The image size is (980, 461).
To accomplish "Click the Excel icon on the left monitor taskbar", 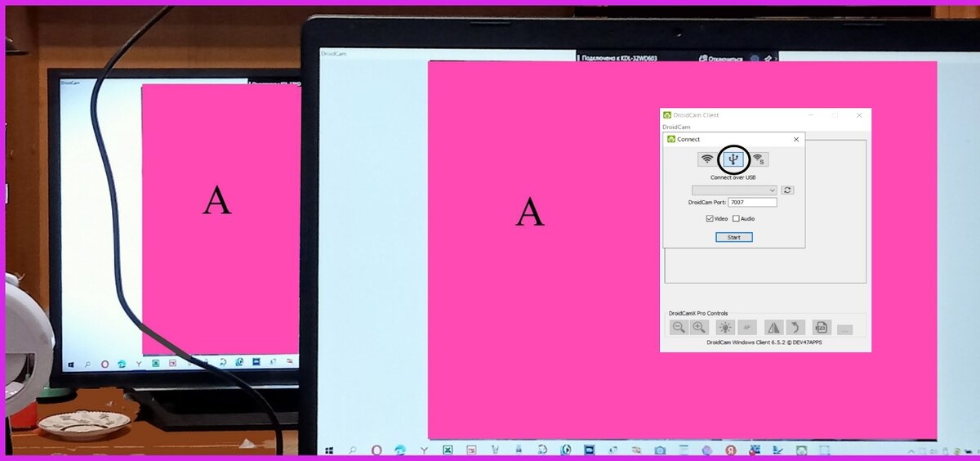I will click(156, 362).
